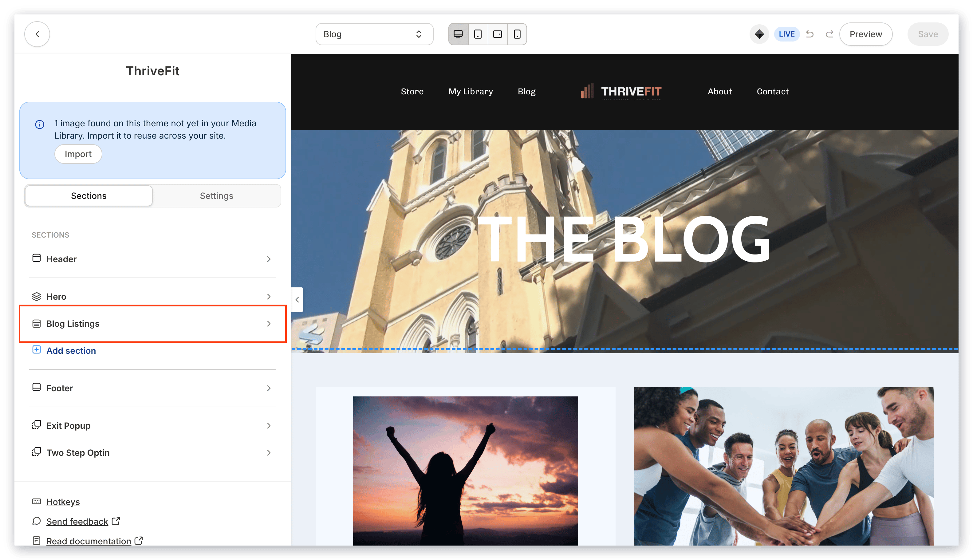
Task: Click the Blog Listings list icon
Action: click(37, 323)
